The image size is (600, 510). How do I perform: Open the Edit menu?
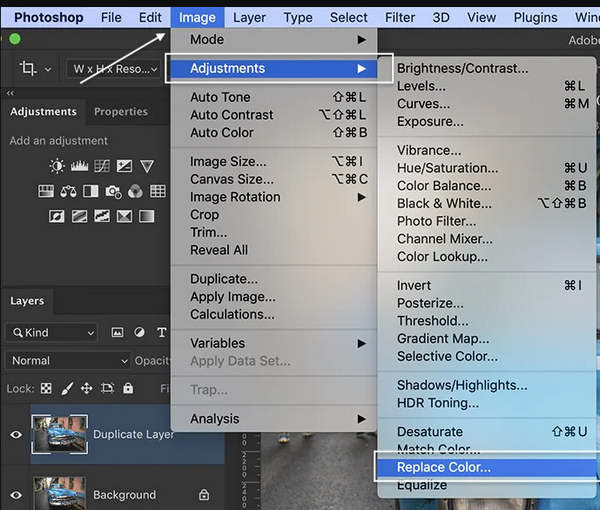150,18
